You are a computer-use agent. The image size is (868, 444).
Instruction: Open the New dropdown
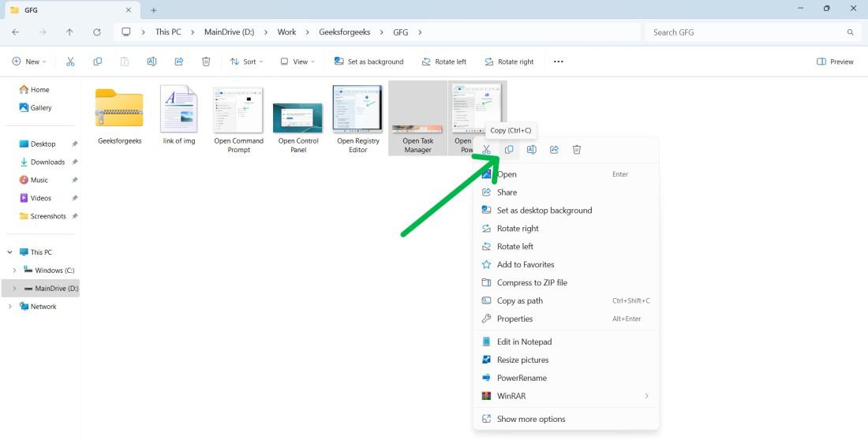click(x=29, y=62)
